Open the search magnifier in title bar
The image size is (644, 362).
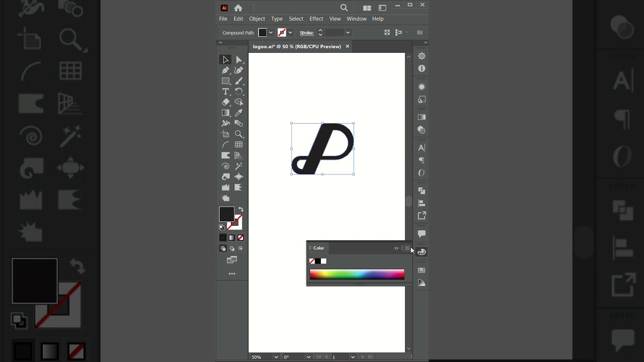pyautogui.click(x=344, y=8)
